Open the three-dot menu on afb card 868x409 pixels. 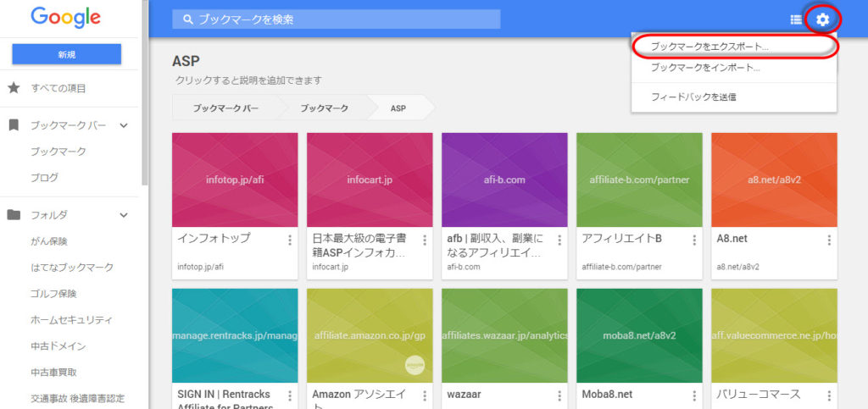559,240
